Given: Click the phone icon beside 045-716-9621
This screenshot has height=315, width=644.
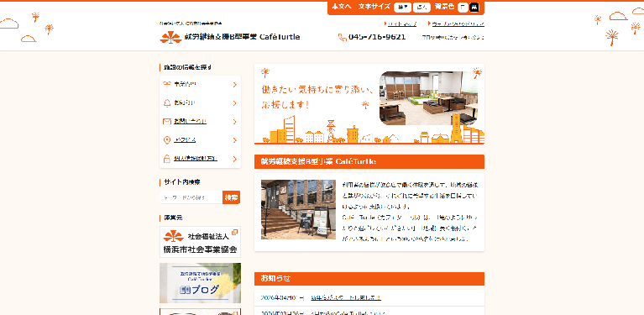Looking at the screenshot, I should point(342,37).
